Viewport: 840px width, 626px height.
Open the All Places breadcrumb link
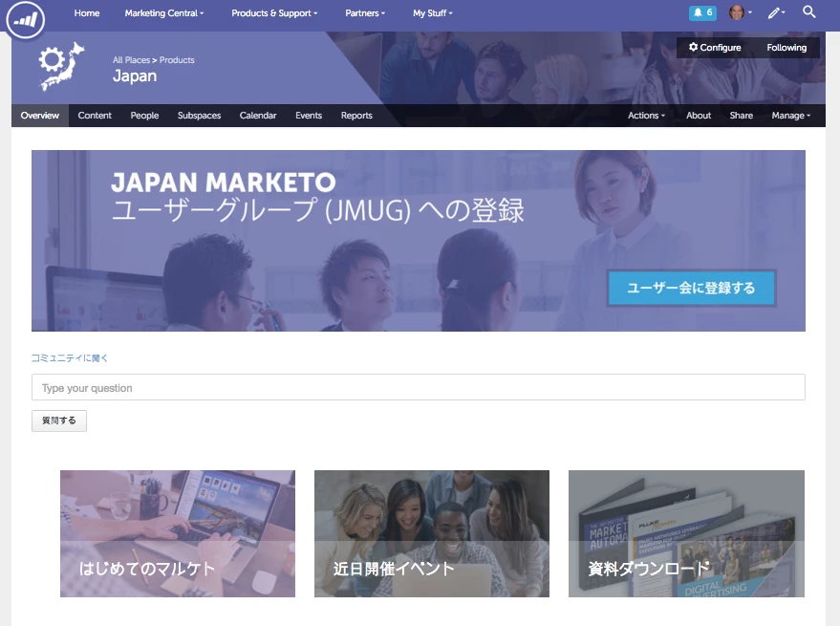tap(131, 60)
